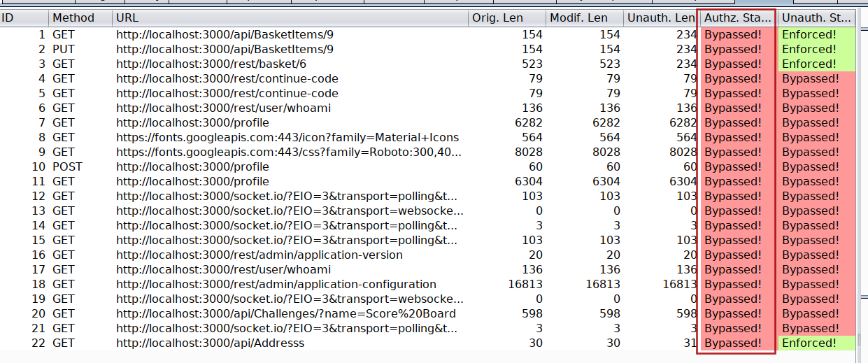Click the 16813 original length value

tap(525, 284)
